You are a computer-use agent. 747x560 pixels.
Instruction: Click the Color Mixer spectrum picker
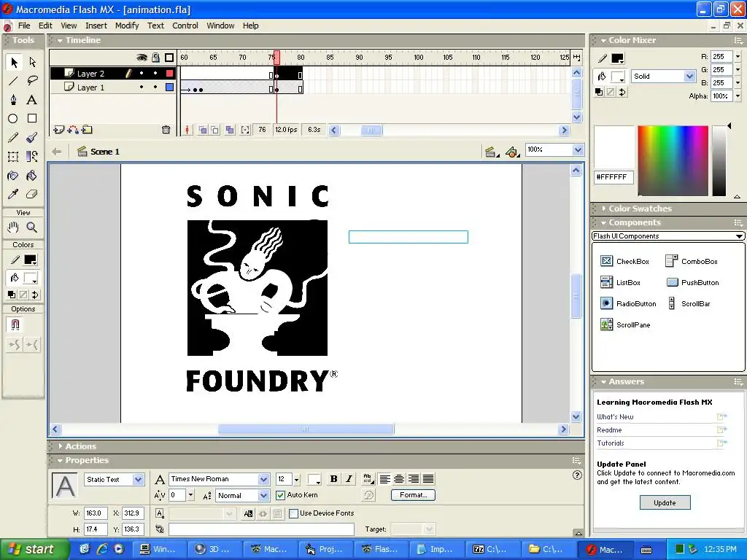[673, 161]
